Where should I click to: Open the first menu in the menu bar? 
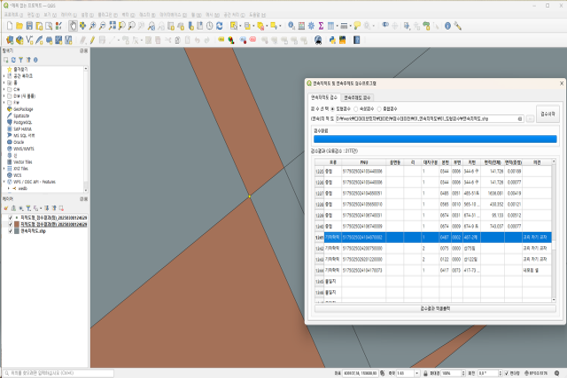(13, 15)
